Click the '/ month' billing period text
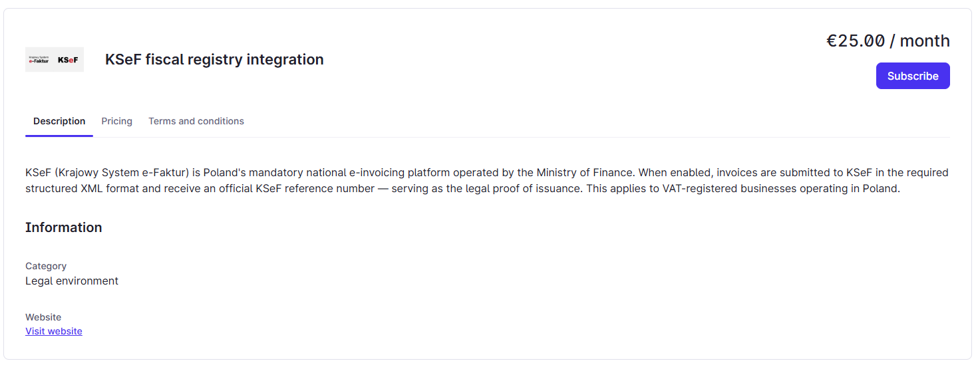The image size is (980, 367). click(920, 41)
